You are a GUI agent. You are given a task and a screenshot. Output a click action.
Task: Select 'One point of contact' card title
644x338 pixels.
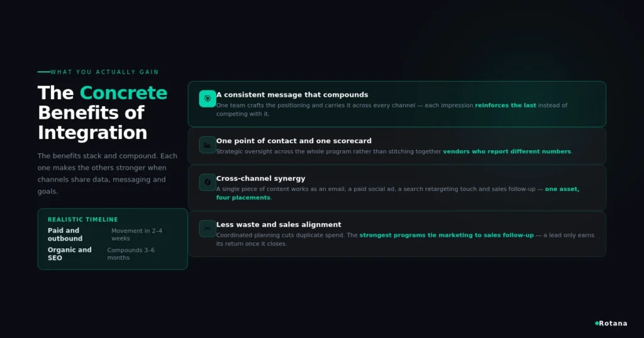coord(294,141)
